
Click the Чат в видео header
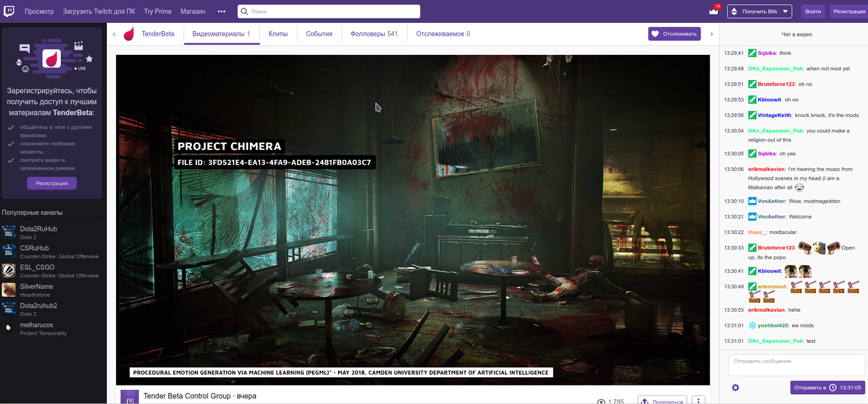pyautogui.click(x=796, y=34)
